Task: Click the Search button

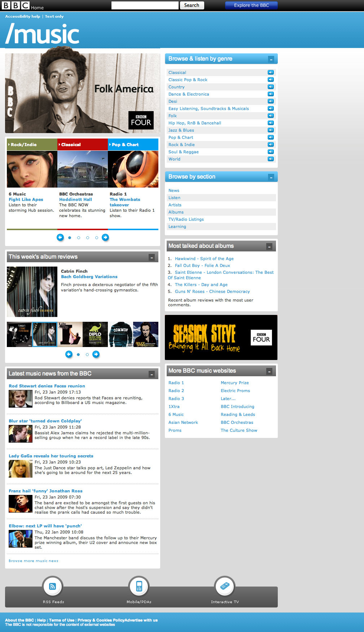Action: [x=192, y=5]
